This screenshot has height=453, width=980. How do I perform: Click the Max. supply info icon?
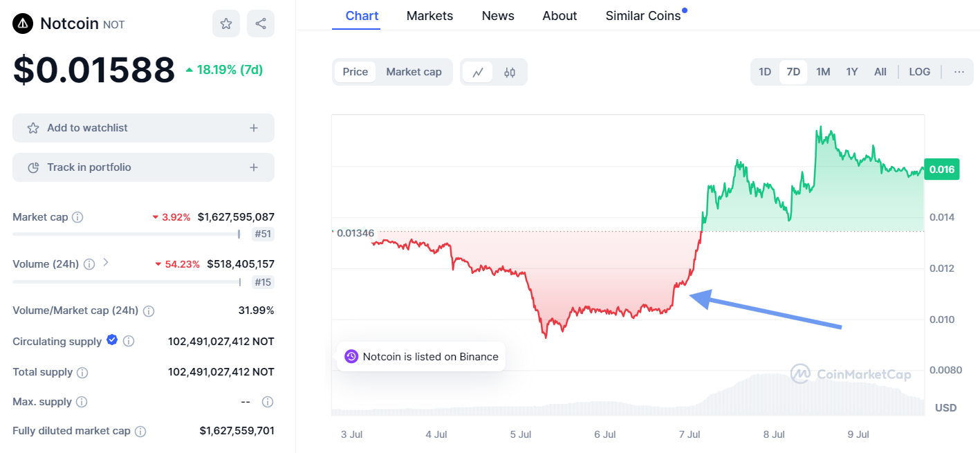click(82, 402)
